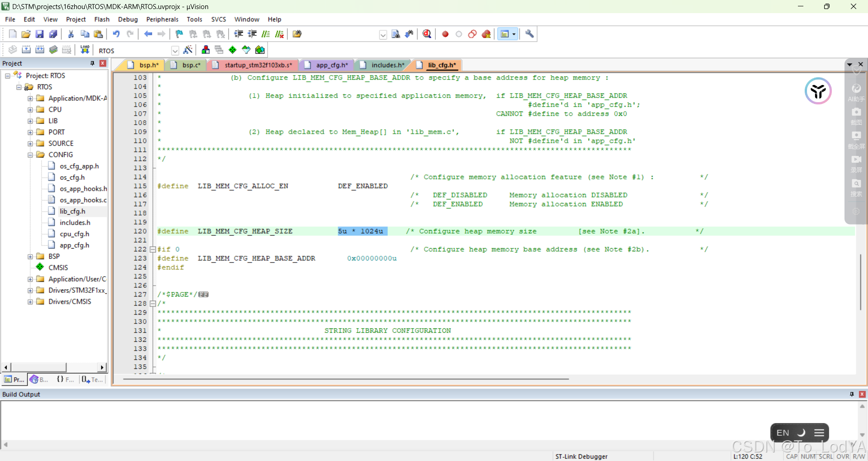Image resolution: width=868 pixels, height=461 pixels.
Task: Expand the Drivers/CMSIS folder
Action: 30,301
